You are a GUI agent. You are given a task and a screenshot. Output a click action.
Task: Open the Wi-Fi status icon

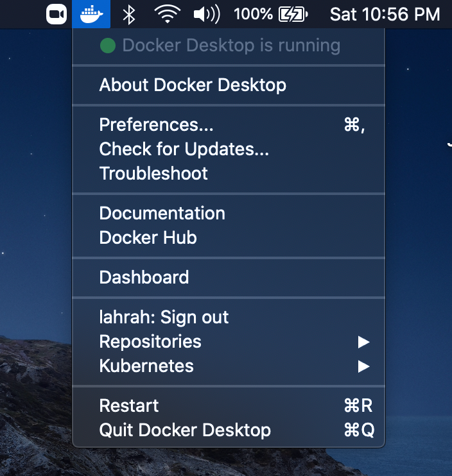tap(168, 14)
